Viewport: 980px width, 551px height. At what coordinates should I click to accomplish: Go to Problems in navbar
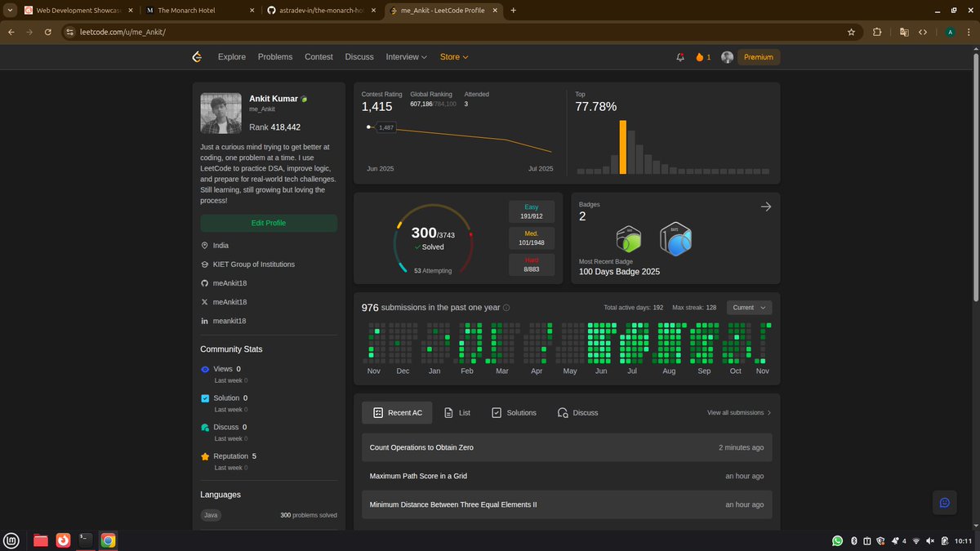pyautogui.click(x=275, y=57)
